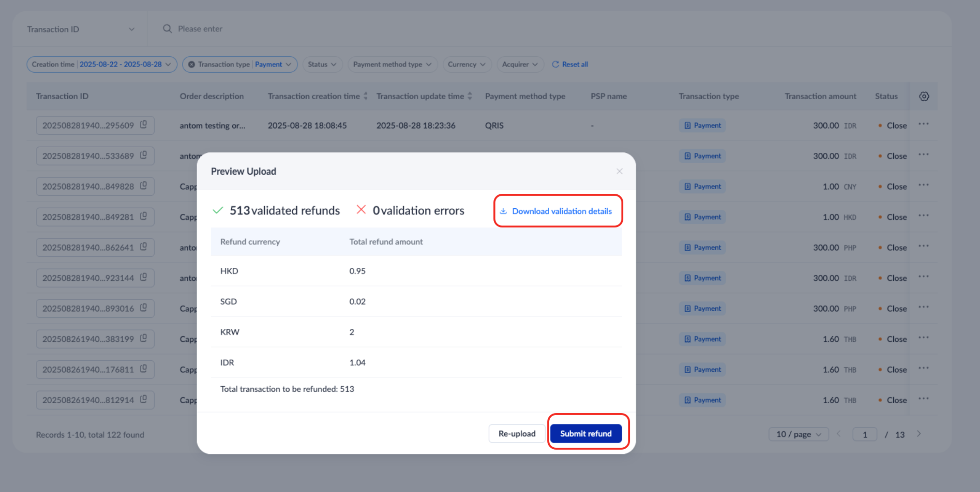Screen dimensions: 980x492
Task: Download validation details file
Action: tap(557, 211)
